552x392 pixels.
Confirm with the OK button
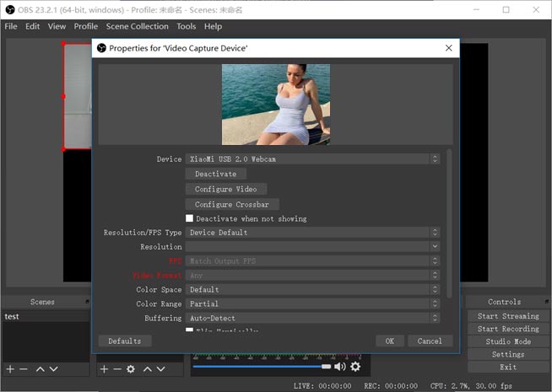(x=390, y=341)
